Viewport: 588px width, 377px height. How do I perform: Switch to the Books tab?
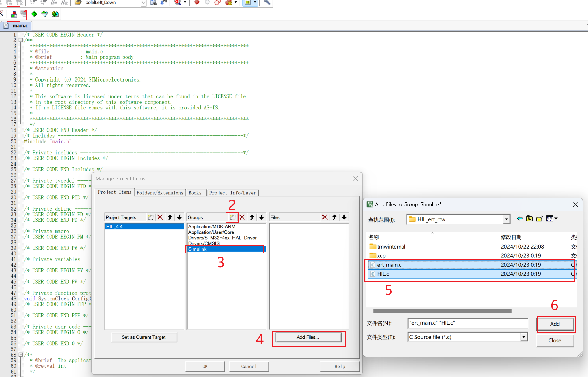coord(195,193)
